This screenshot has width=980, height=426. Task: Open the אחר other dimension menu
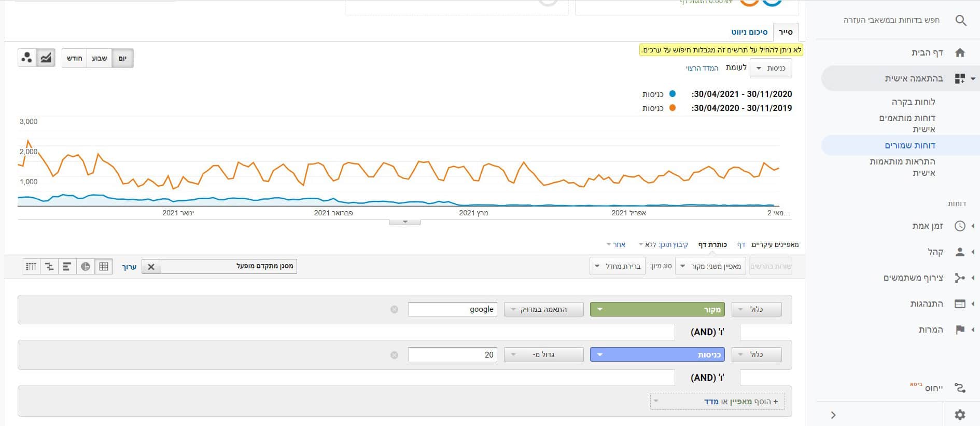click(x=616, y=244)
